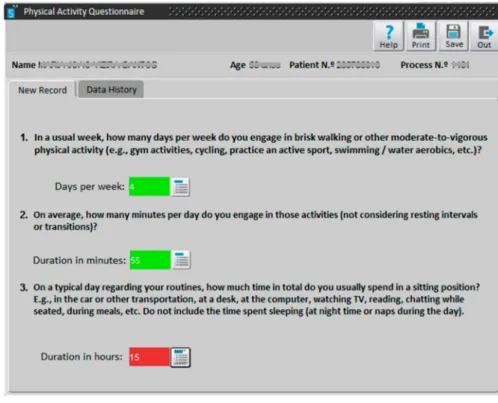Edit the red Duration in hours field
The width and height of the screenshot is (498, 403).
149,357
